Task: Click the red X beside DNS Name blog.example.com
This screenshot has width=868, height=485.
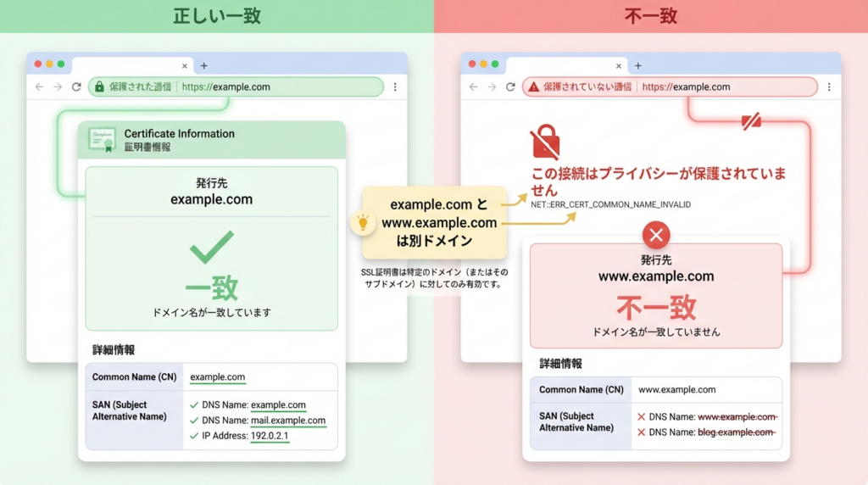Action: tap(641, 432)
